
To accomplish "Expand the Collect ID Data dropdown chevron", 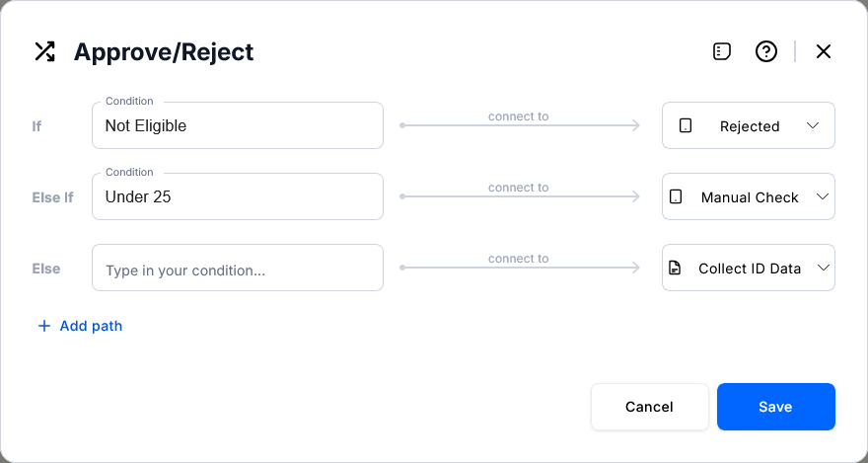I will point(823,269).
